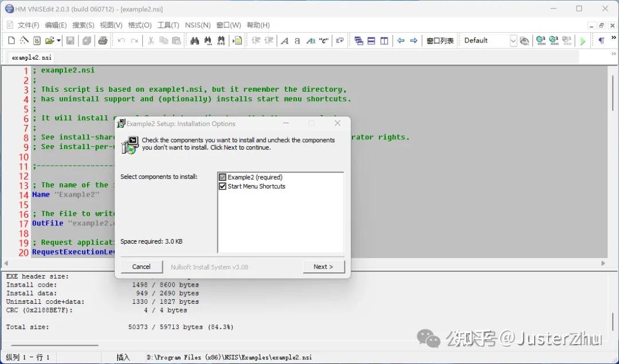Click the save all files icon
This screenshot has height=364, width=619.
[87, 41]
